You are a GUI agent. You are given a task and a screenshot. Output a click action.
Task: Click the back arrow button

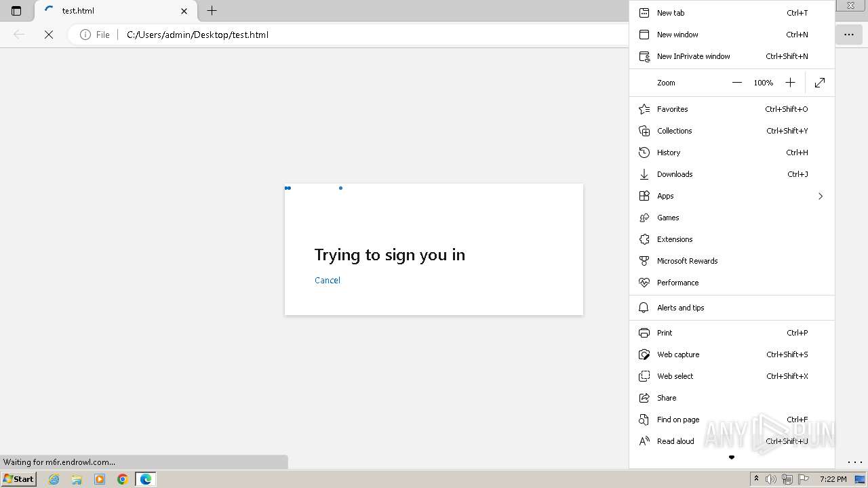pos(19,35)
